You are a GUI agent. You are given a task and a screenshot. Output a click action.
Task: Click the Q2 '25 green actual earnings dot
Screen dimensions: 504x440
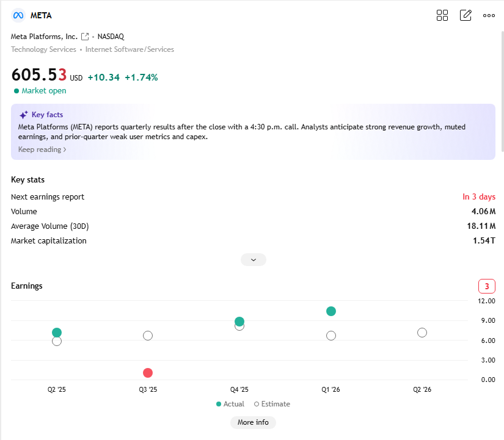click(57, 333)
